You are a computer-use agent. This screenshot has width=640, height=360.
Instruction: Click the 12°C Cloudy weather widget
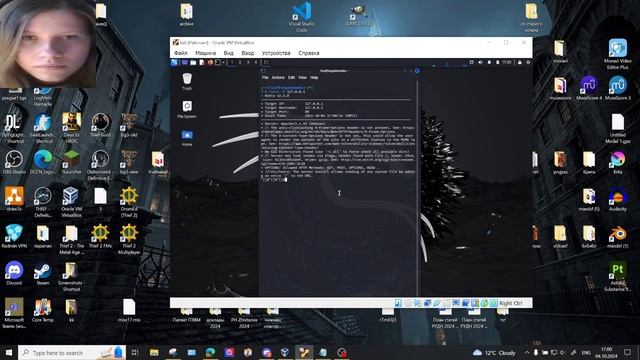(494, 352)
